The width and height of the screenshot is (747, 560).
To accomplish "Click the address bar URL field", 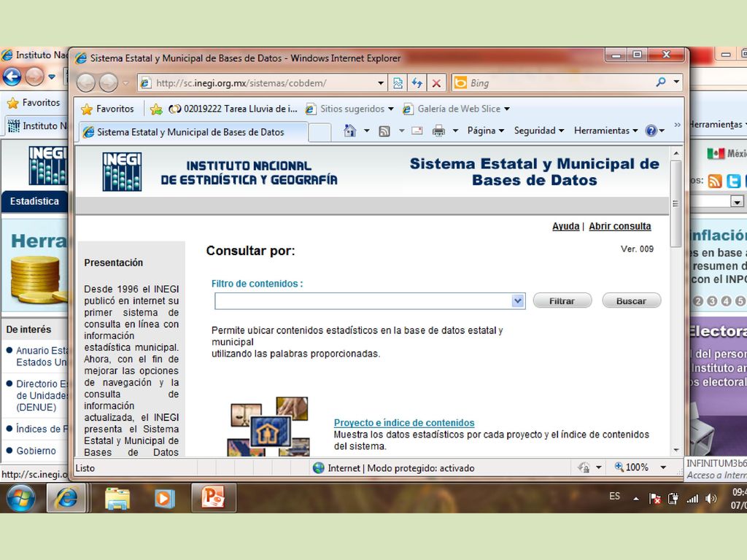I will (x=264, y=83).
